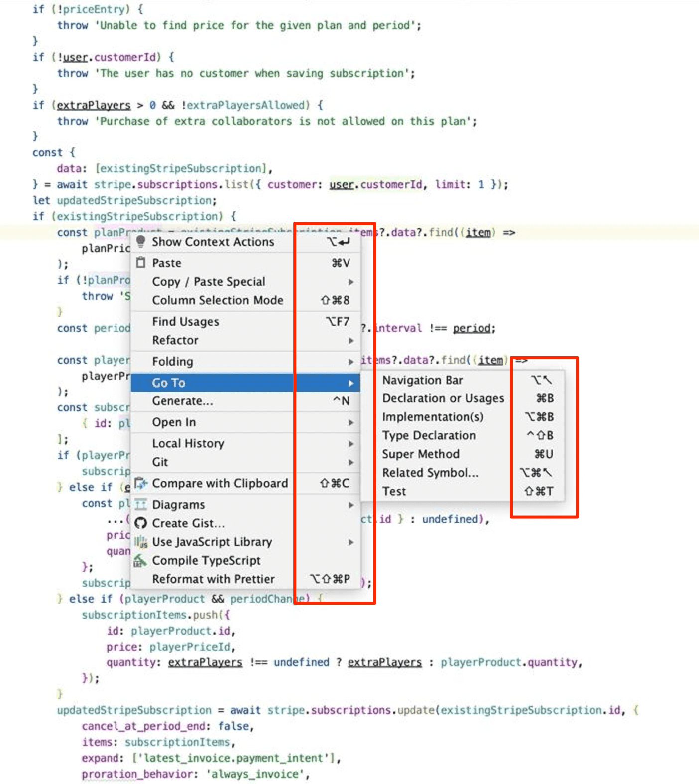
Task: Click the Git menu label
Action: [x=160, y=462]
